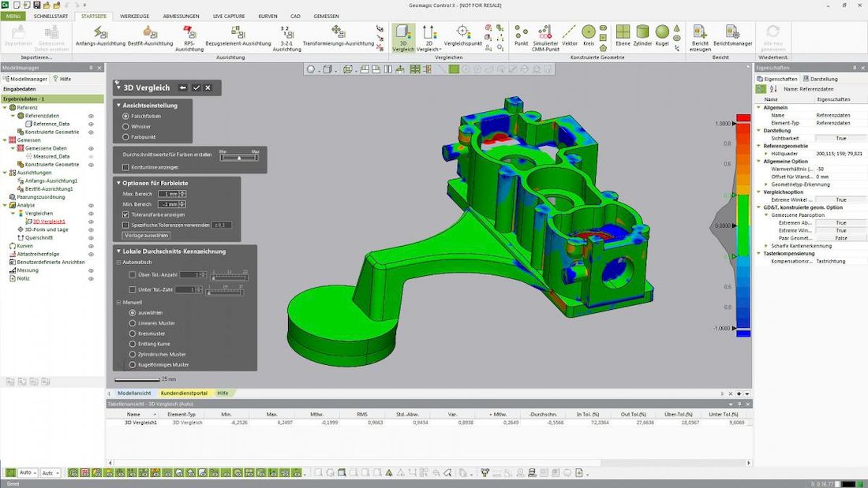Create a Punkt geometry
The image size is (868, 488).
pos(521,36)
